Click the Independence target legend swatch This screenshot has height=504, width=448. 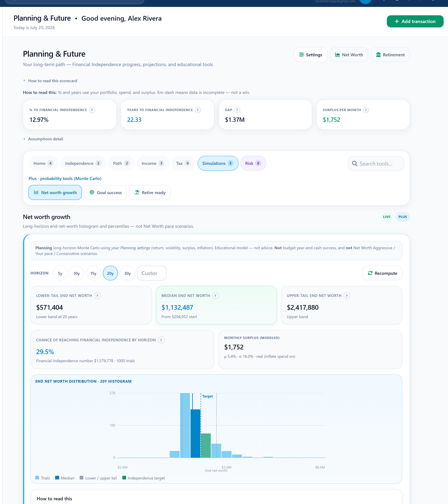tap(124, 478)
